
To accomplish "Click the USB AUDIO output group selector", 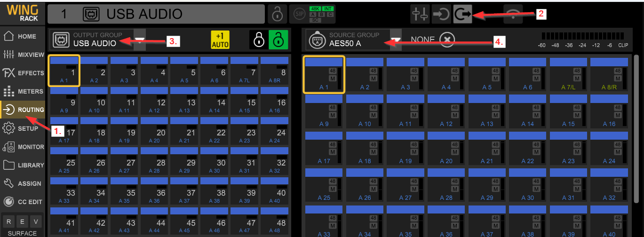I will coord(97,40).
